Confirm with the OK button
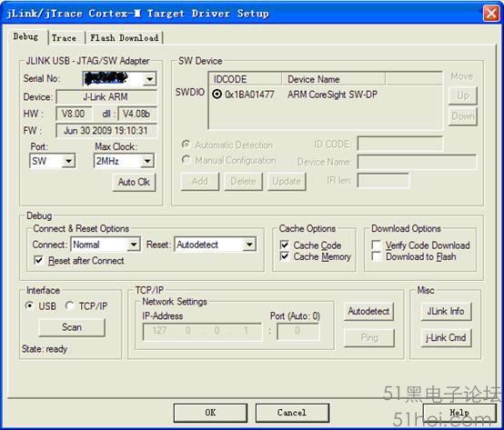 210,413
